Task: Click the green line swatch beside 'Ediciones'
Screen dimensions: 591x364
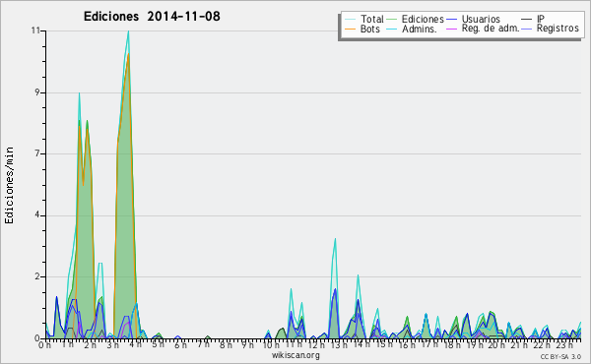Action: [392, 20]
